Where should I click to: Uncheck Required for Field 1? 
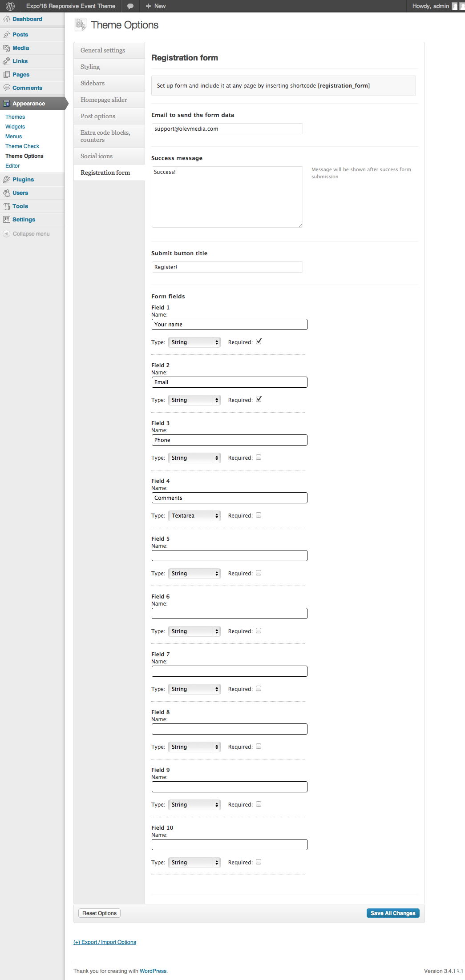click(x=259, y=341)
